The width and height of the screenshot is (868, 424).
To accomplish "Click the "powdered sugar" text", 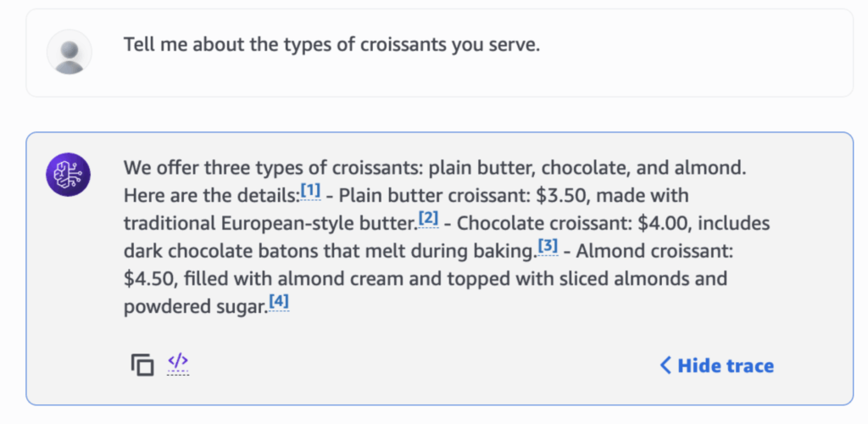I will 194,307.
